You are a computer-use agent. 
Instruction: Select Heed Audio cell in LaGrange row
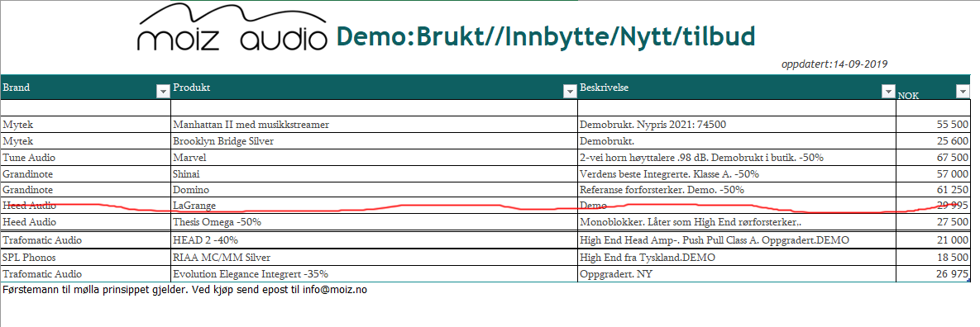point(86,206)
